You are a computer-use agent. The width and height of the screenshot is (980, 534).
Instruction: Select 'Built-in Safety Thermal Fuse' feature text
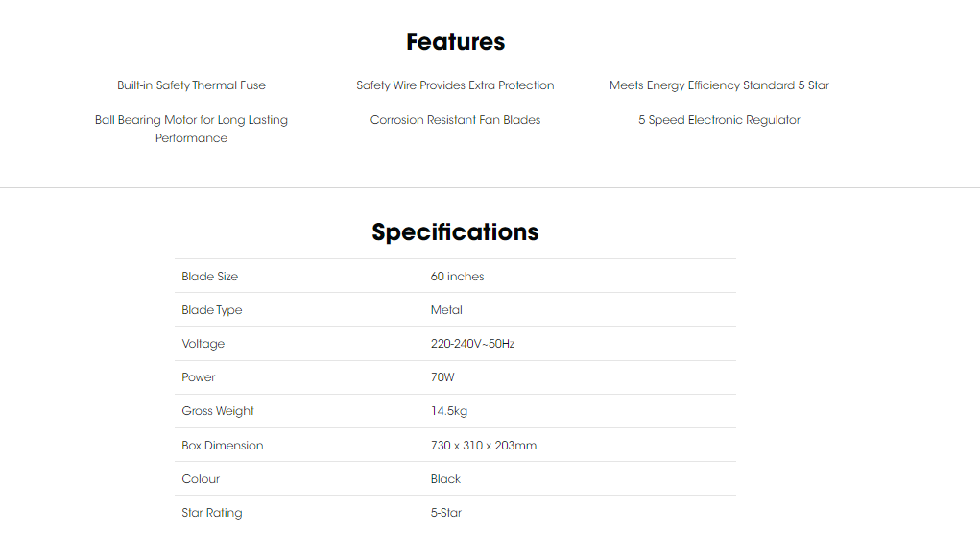191,85
